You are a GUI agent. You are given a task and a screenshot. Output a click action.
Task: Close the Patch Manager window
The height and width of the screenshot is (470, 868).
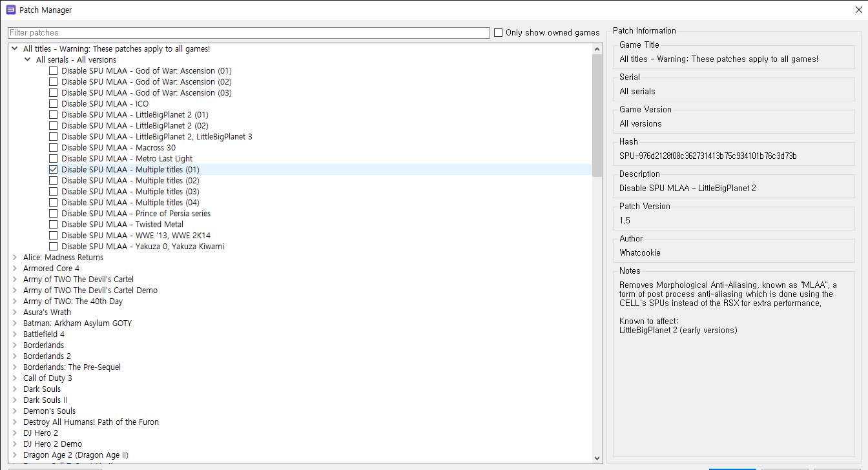858,10
